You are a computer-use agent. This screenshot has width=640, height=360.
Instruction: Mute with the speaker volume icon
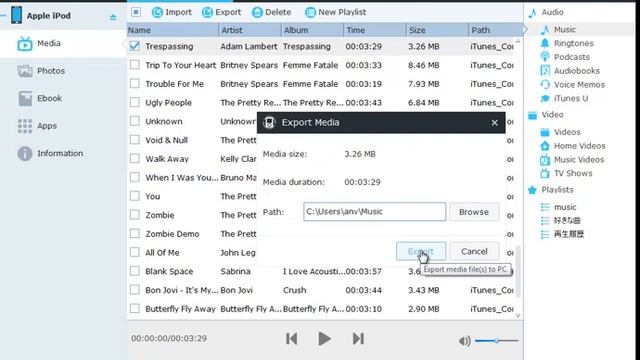[464, 341]
